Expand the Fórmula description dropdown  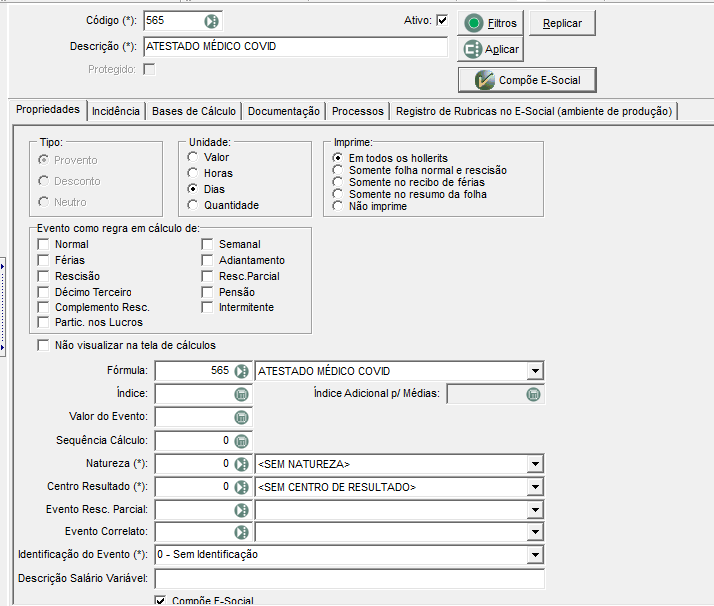tap(536, 371)
